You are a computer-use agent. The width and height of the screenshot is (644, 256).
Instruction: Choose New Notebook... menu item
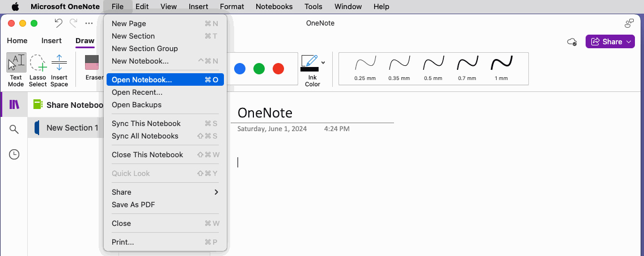click(x=165, y=61)
